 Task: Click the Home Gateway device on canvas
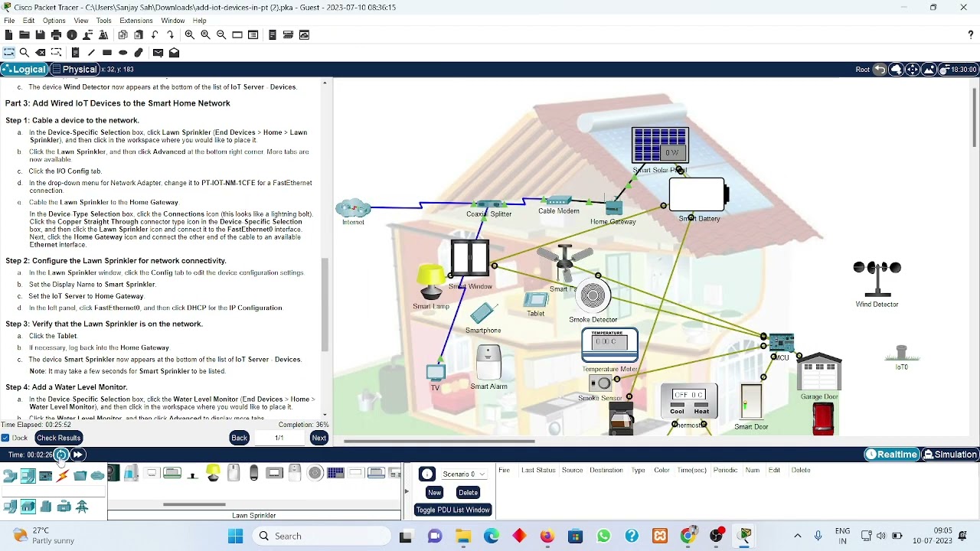click(x=612, y=207)
